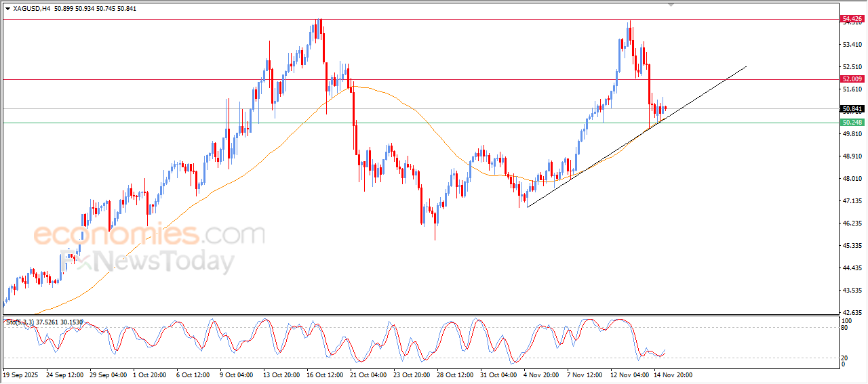The height and width of the screenshot is (384, 868).
Task: Click the grey chart shift marker at top
Action: click(671, 5)
